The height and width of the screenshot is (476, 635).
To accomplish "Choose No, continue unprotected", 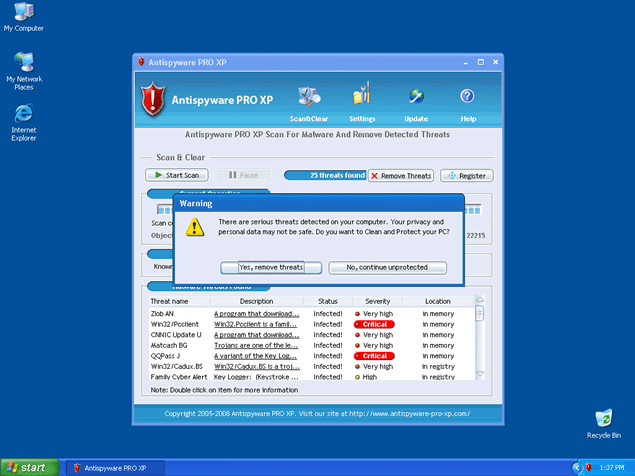I will click(386, 267).
